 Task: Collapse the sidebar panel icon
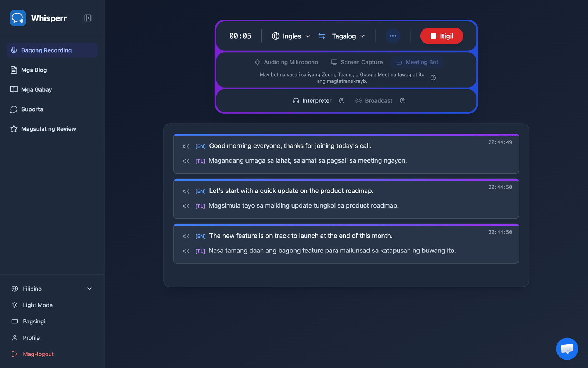tap(88, 18)
